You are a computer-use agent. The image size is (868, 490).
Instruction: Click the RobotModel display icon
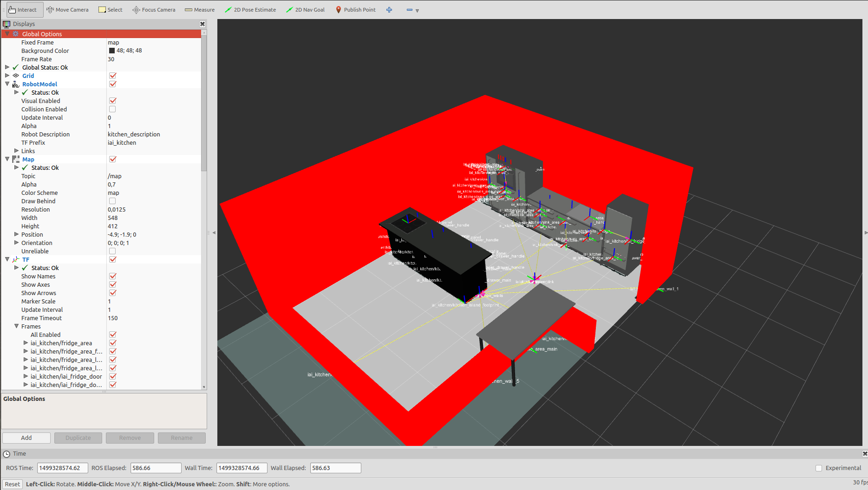[16, 84]
